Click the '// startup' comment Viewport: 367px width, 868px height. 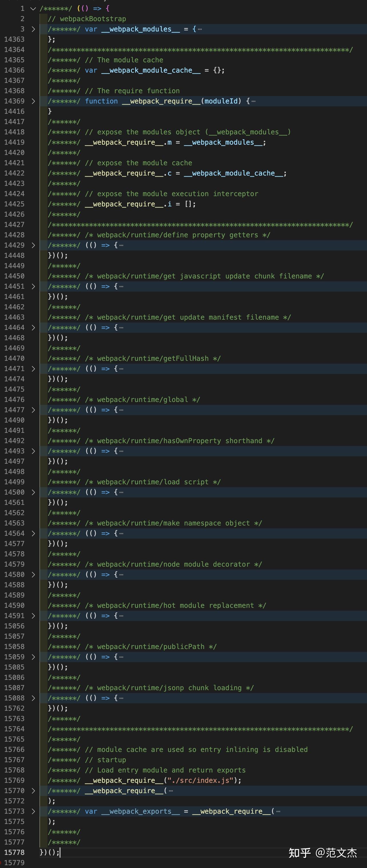click(105, 760)
